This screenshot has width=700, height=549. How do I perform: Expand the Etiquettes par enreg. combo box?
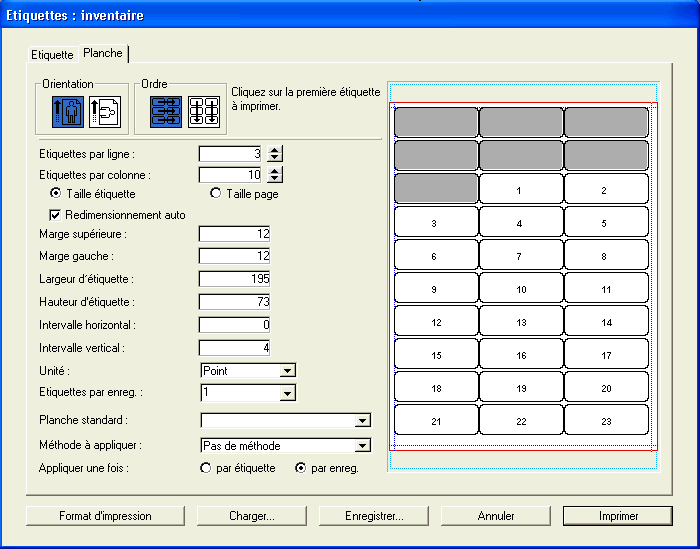(x=287, y=394)
